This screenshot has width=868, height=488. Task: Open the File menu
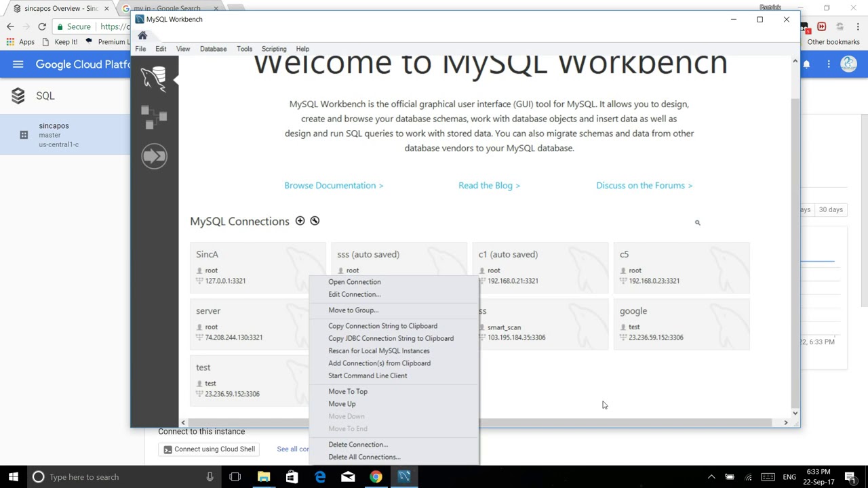(x=140, y=49)
